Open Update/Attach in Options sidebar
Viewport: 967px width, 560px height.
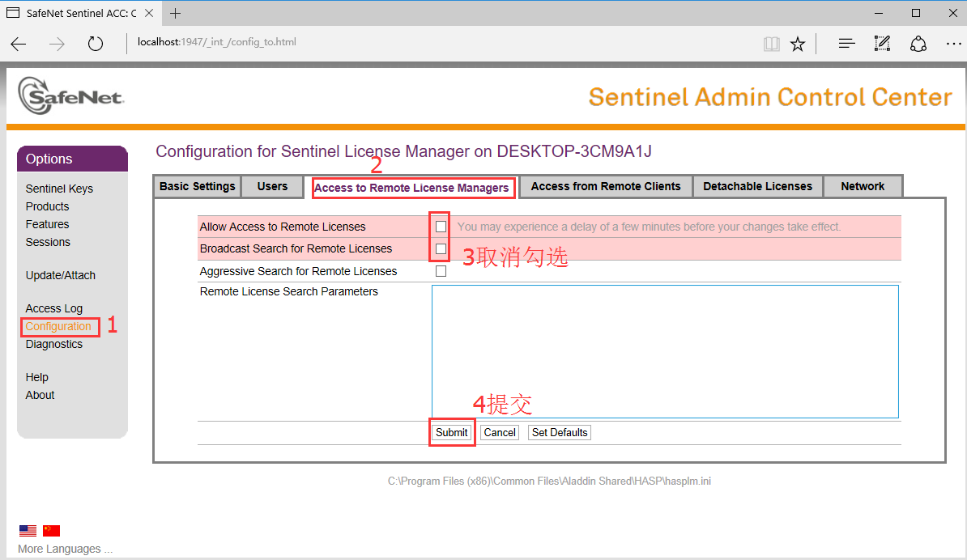61,275
